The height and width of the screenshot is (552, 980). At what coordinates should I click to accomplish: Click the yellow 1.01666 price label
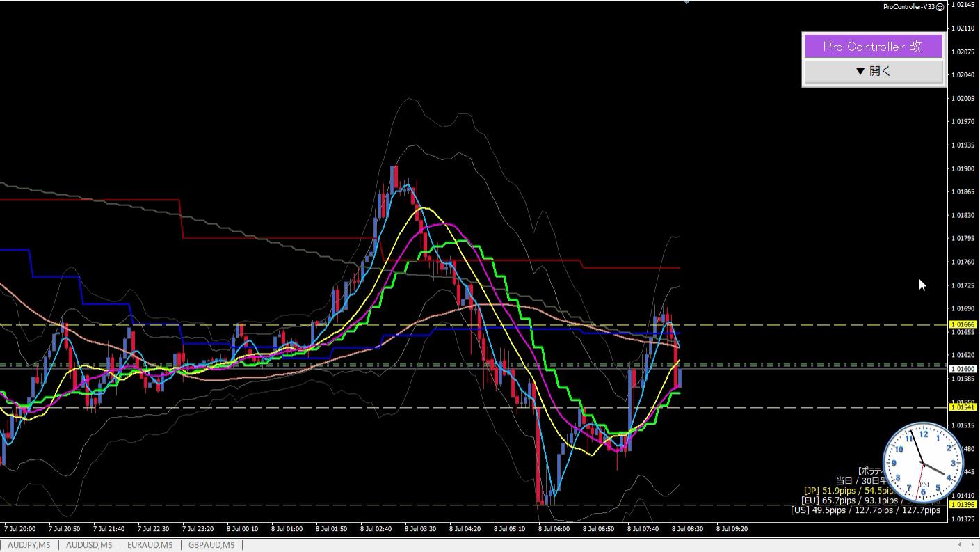[x=963, y=324]
